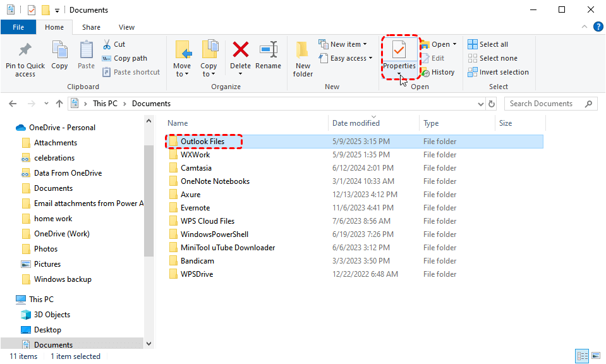
Task: Click Copy path in Clipboard group
Action: [125, 58]
